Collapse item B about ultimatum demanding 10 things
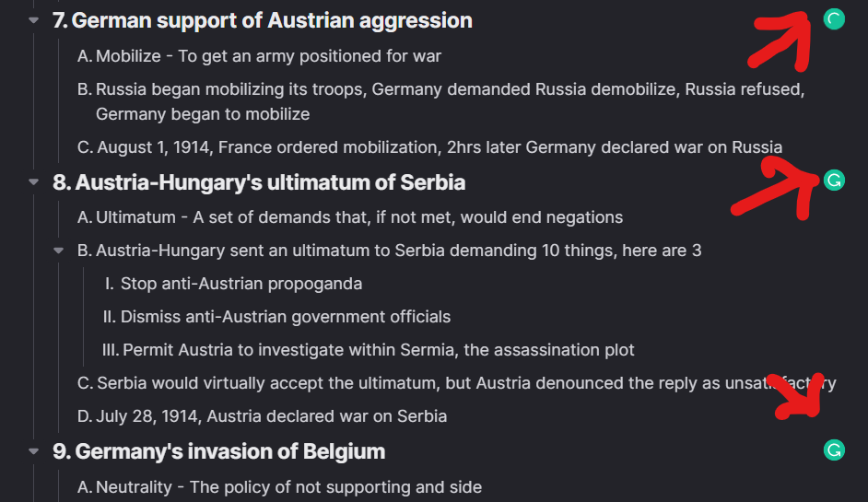Screen dimensions: 868x502 tap(59, 251)
